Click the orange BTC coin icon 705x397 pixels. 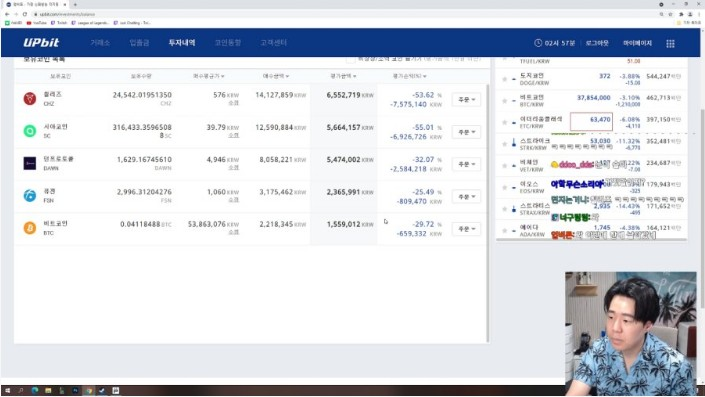[x=30, y=228]
